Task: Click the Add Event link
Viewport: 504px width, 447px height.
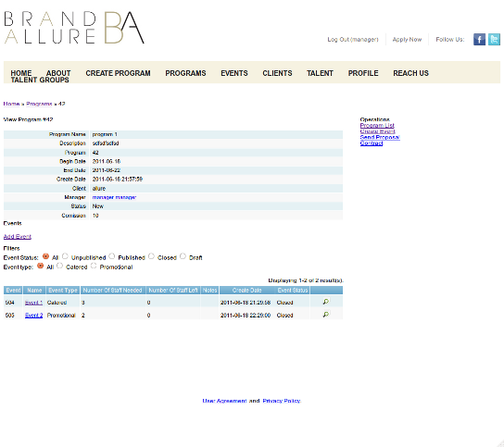Action: point(18,237)
